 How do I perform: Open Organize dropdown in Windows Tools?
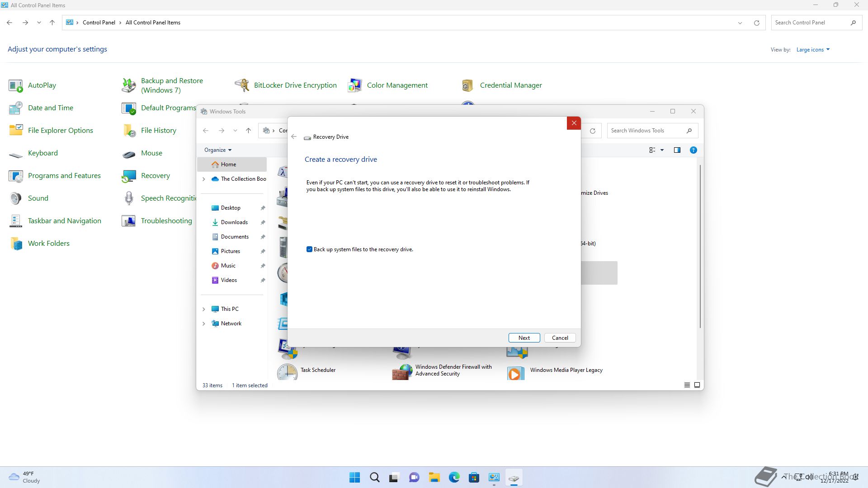point(217,150)
